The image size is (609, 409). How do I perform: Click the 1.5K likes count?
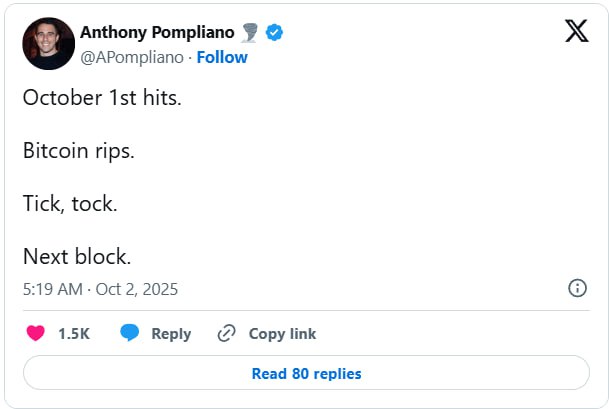click(74, 334)
